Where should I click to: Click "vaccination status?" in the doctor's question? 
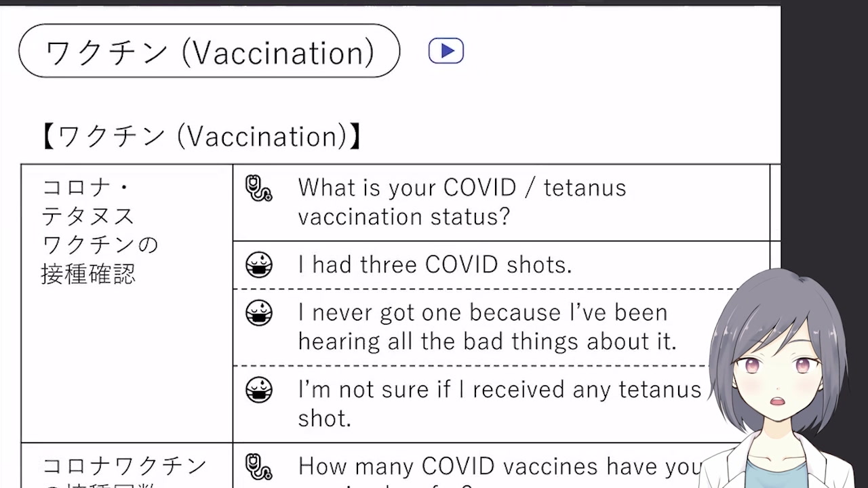tap(403, 217)
